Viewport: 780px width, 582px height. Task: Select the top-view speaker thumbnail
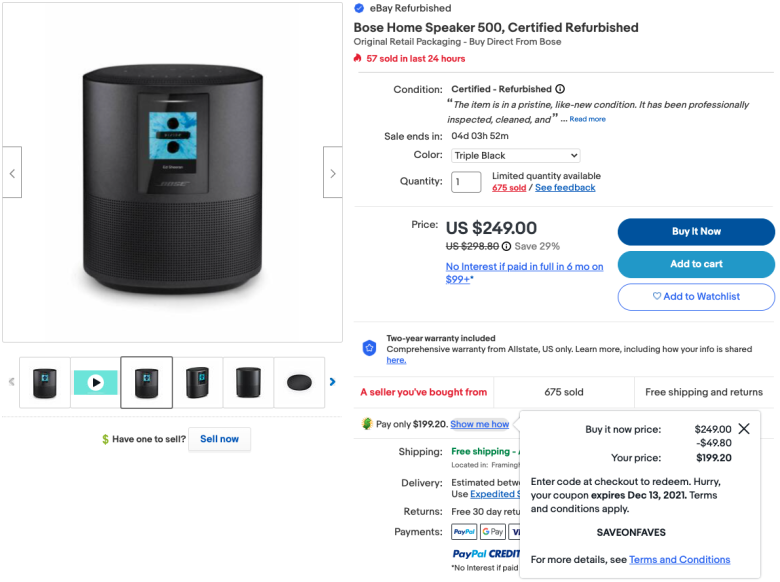coord(299,382)
